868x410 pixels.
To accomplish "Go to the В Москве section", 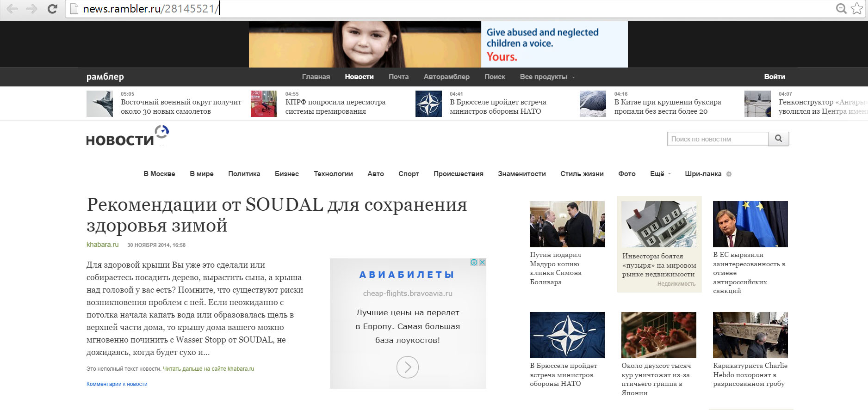I will (159, 174).
